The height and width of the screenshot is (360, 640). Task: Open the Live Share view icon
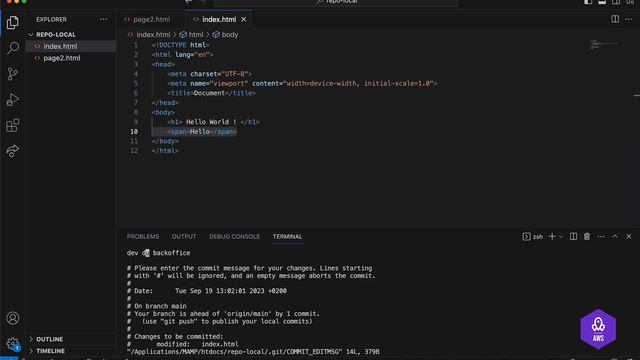13,151
